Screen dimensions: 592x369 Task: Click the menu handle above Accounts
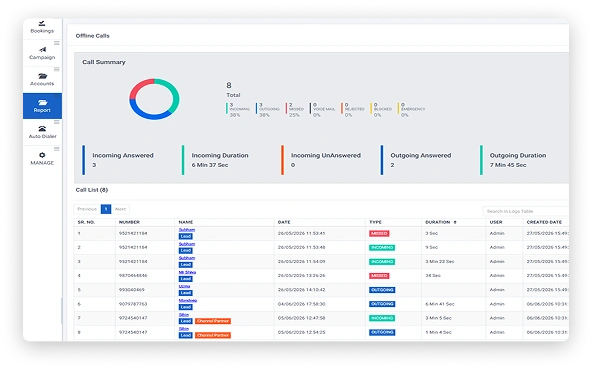coord(57,69)
